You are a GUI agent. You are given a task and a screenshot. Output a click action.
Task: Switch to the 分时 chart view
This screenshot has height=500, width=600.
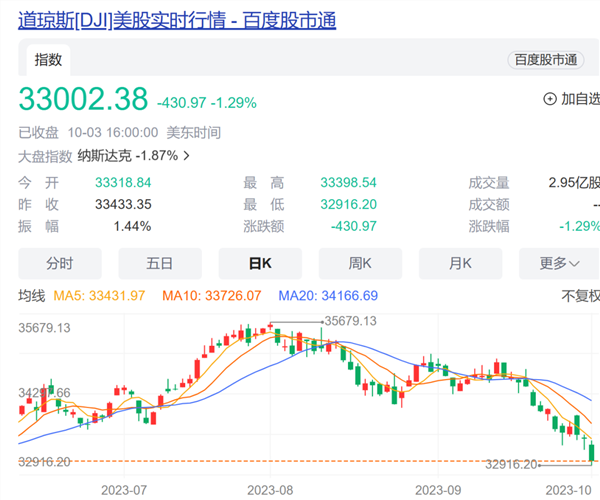click(x=60, y=264)
